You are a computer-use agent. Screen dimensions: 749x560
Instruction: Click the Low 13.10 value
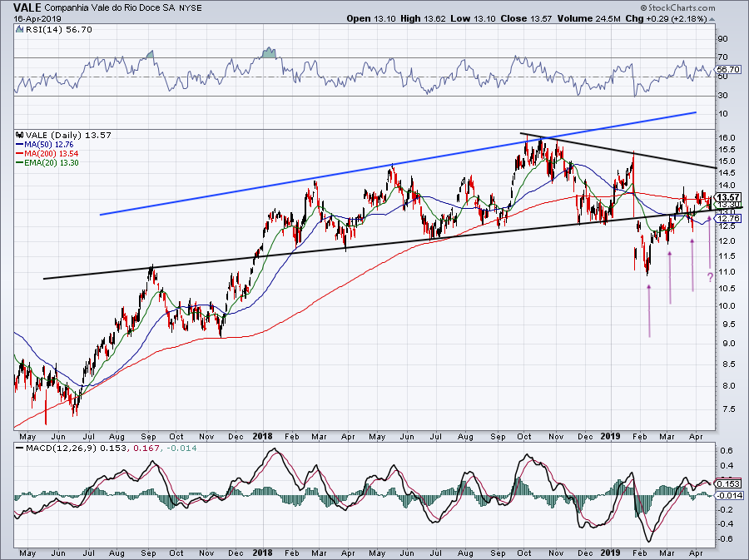coord(473,18)
